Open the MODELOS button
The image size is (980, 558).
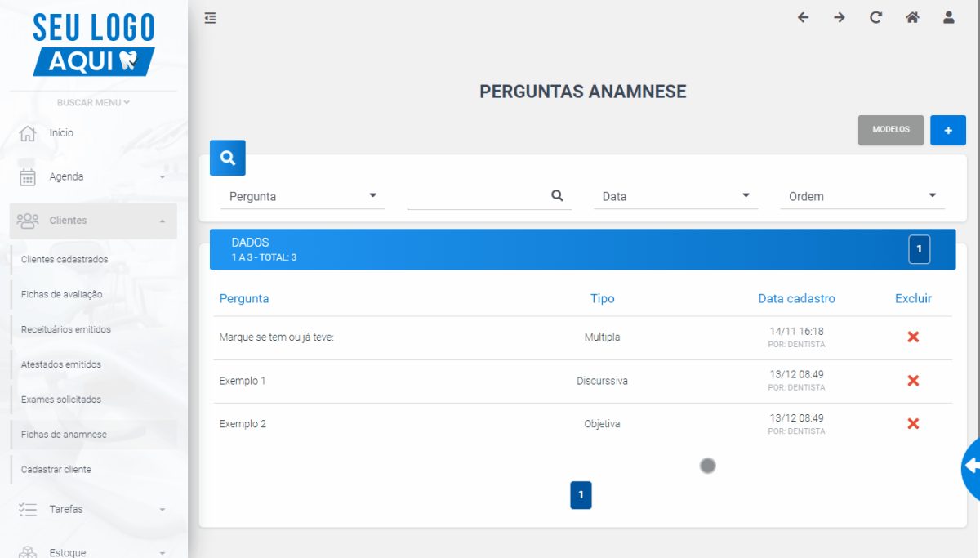tap(891, 130)
